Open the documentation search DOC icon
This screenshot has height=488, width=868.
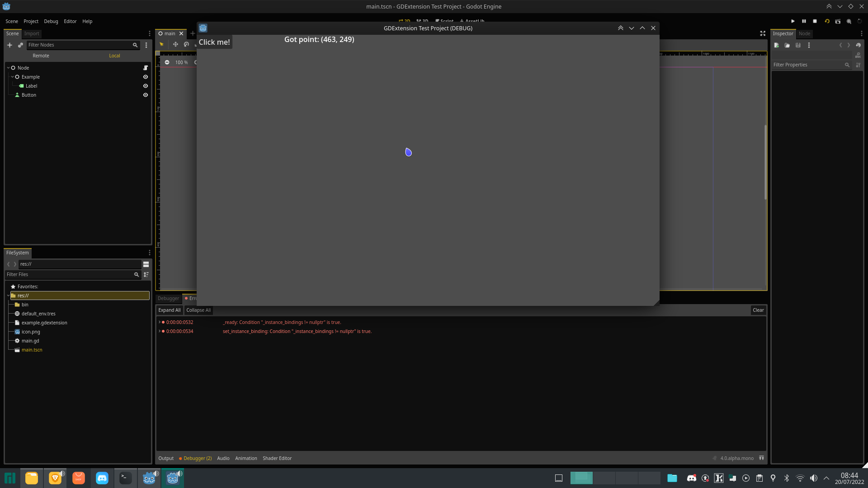click(x=858, y=55)
